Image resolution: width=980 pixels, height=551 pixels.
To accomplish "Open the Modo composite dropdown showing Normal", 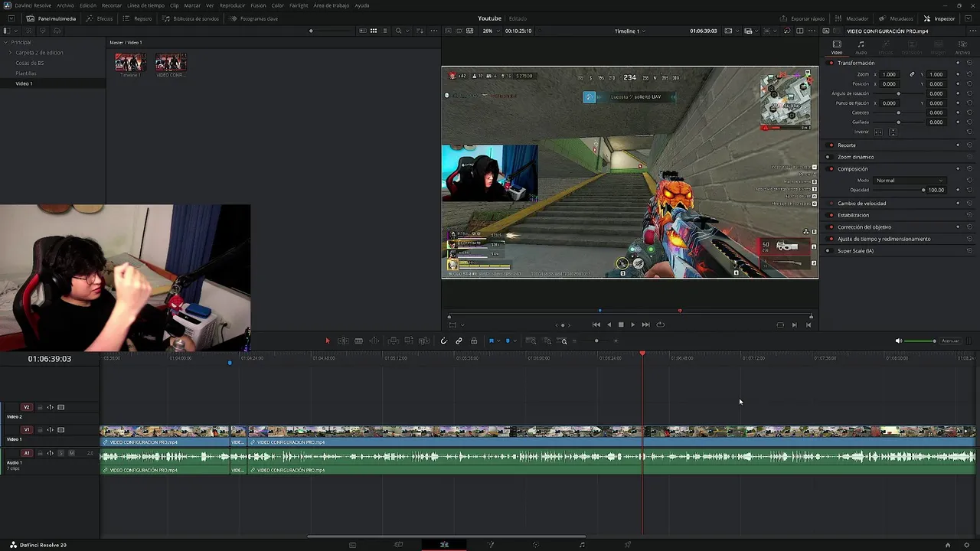I will (910, 181).
